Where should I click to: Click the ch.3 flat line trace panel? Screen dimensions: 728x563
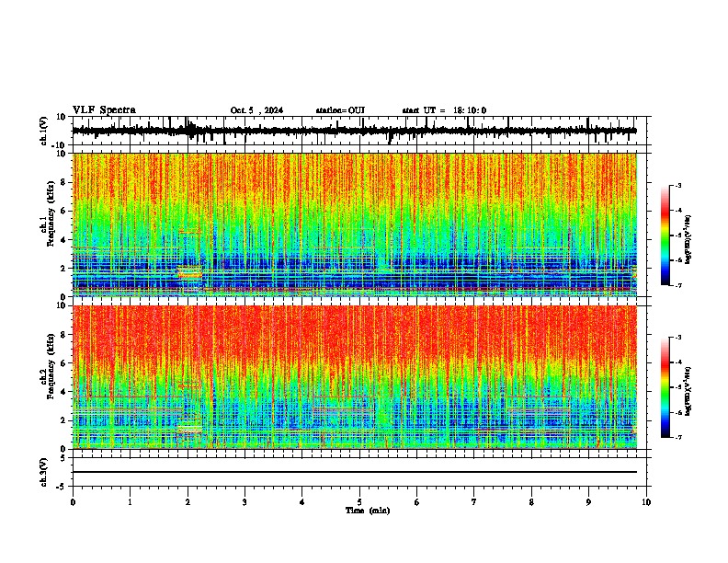pyautogui.click(x=361, y=472)
